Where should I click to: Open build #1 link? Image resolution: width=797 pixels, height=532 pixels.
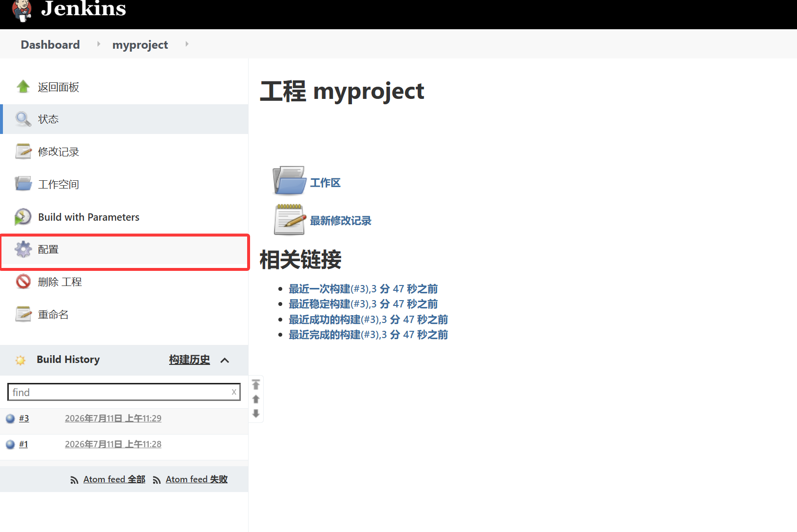[23, 444]
